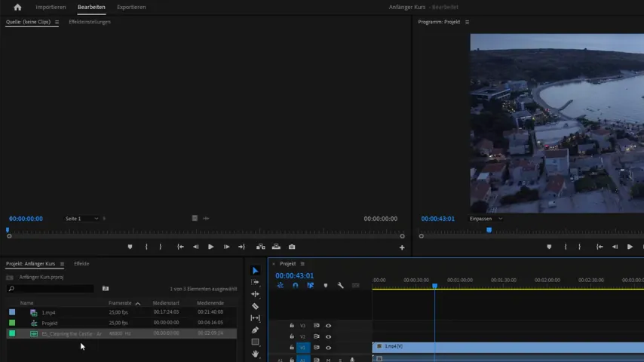
Task: Open timeline wrench display settings
Action: tap(341, 285)
